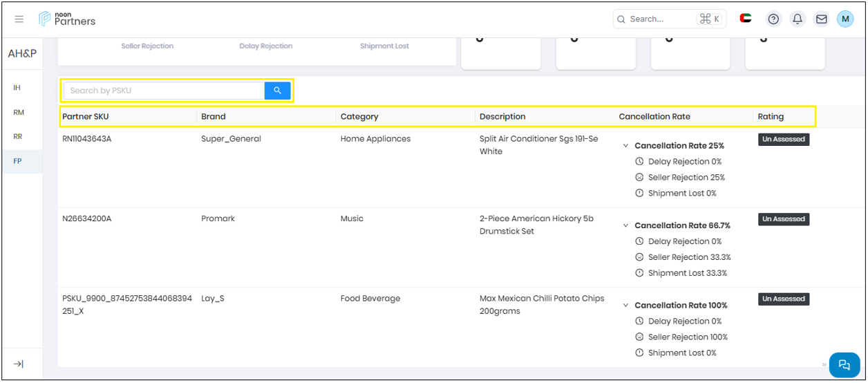The width and height of the screenshot is (868, 383).
Task: Collapse the Cancellation Rate 25% details
Action: point(625,146)
